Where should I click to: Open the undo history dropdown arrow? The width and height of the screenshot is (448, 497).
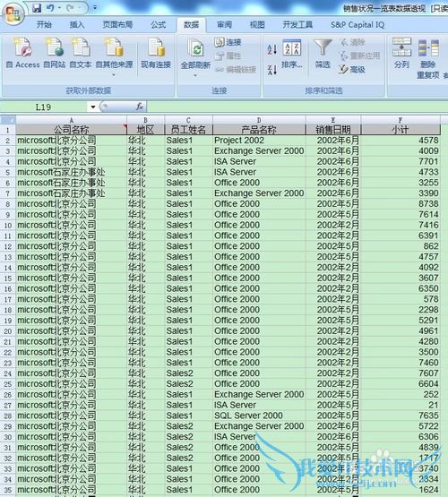(59, 8)
